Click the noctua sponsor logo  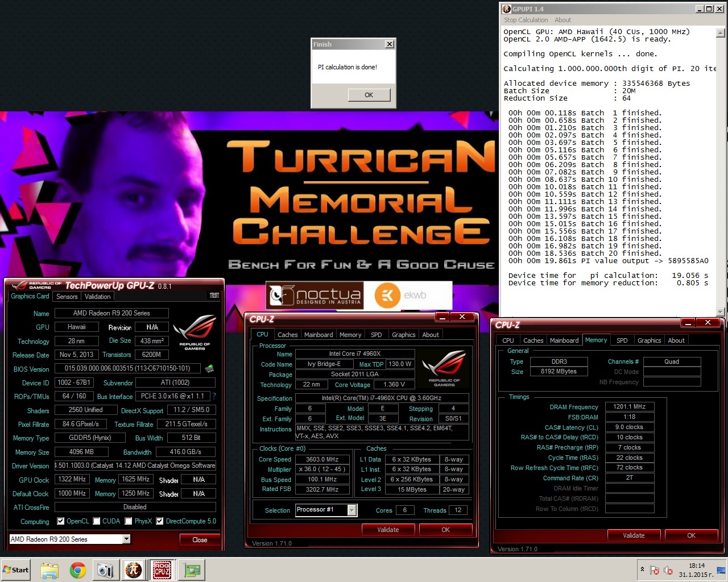[x=315, y=296]
